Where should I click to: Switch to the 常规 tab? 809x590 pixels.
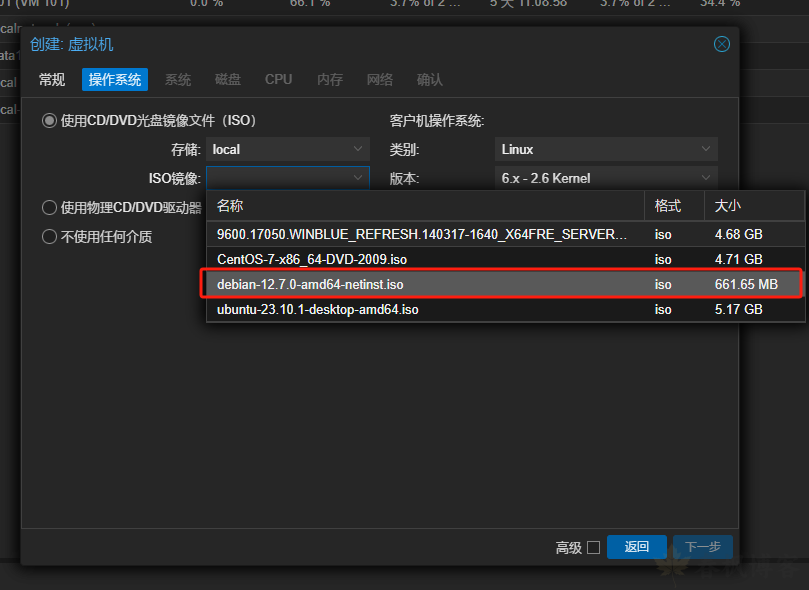51,79
